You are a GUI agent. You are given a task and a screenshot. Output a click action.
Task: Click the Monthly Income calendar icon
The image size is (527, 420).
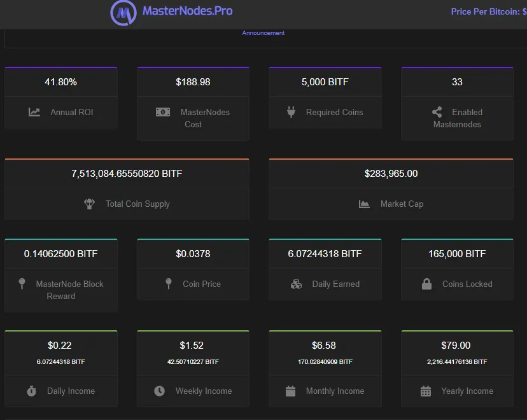[290, 391]
